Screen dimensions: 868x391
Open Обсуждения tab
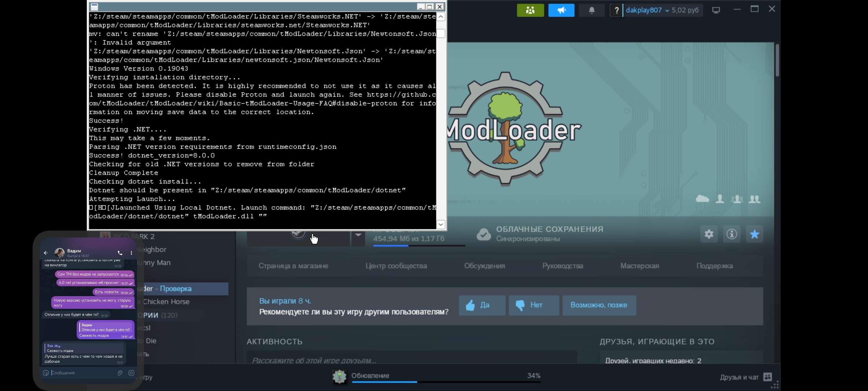point(484,266)
